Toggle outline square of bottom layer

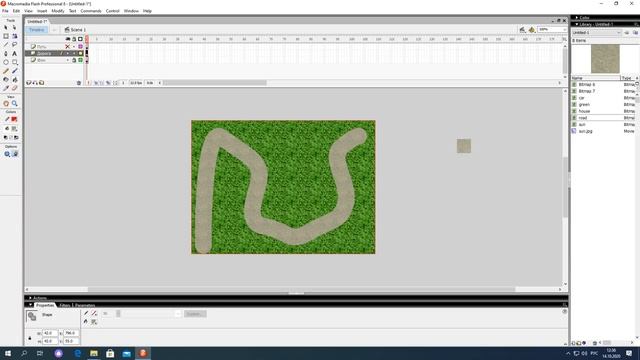pos(80,60)
